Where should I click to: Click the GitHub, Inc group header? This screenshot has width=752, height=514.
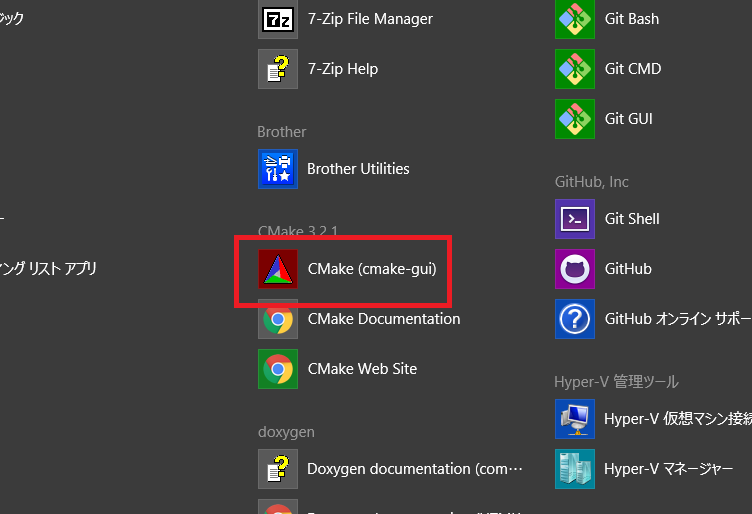(x=592, y=182)
